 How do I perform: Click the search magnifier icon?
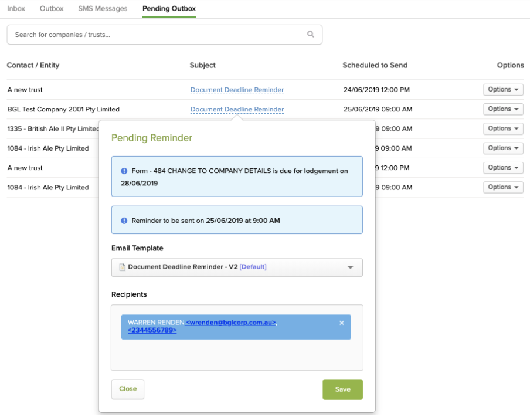point(311,35)
